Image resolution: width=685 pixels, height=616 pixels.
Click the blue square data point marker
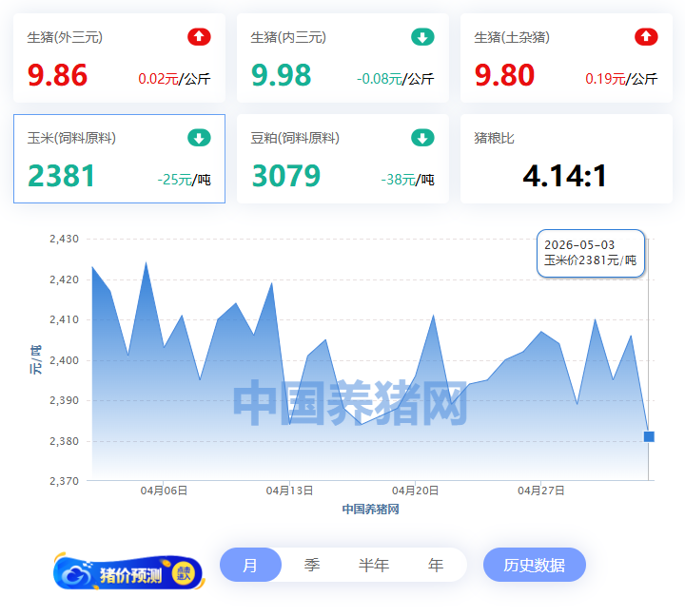[649, 436]
